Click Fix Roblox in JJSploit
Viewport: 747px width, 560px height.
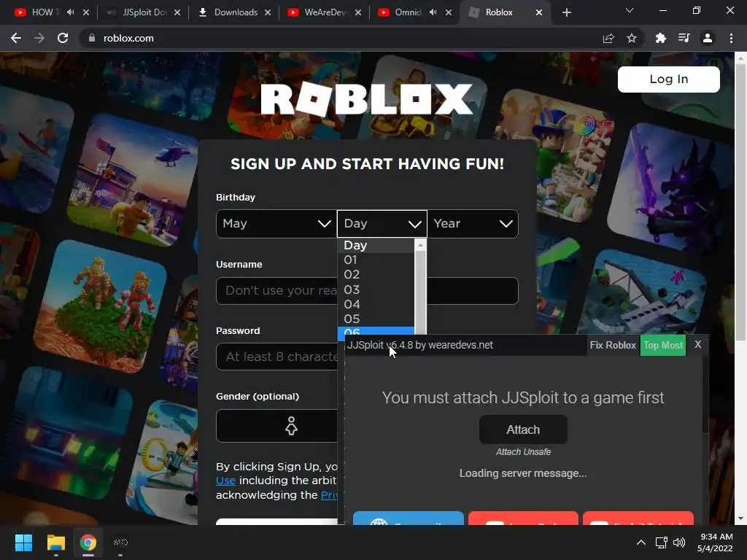(x=613, y=345)
